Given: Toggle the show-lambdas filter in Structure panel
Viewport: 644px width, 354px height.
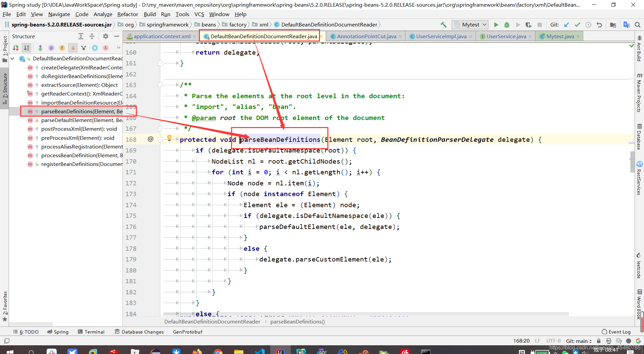Looking at the screenshot, I should (x=106, y=48).
